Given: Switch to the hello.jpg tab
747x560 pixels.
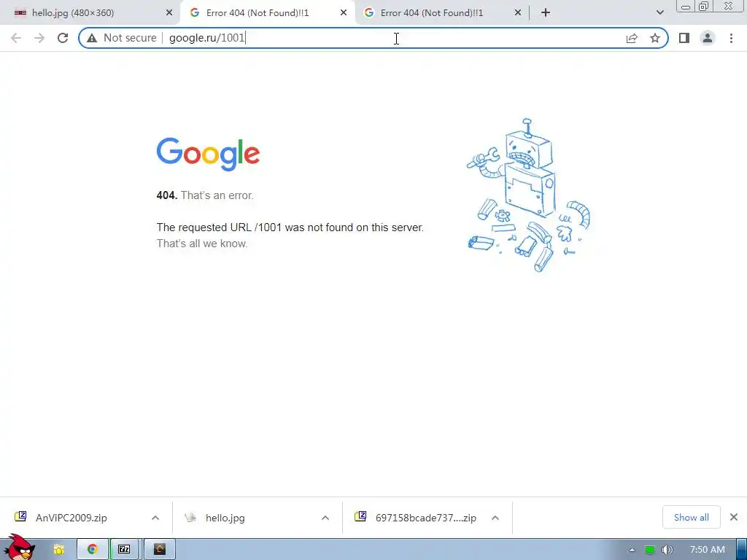Looking at the screenshot, I should [x=90, y=13].
